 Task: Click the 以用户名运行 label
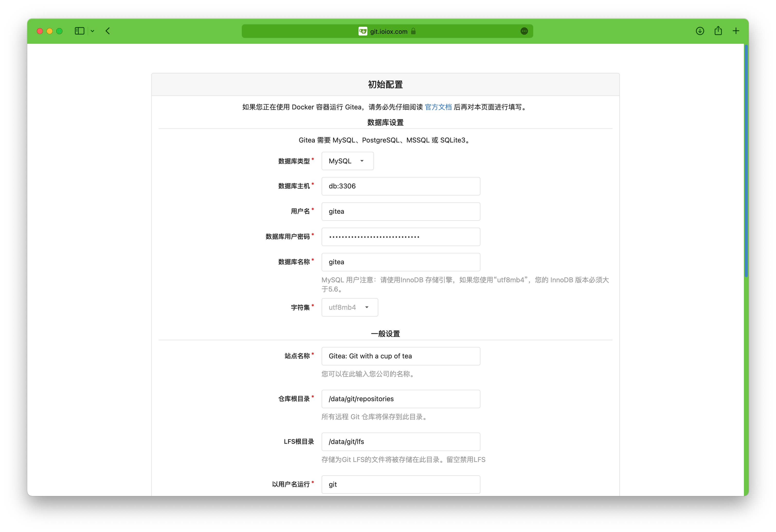(x=291, y=484)
